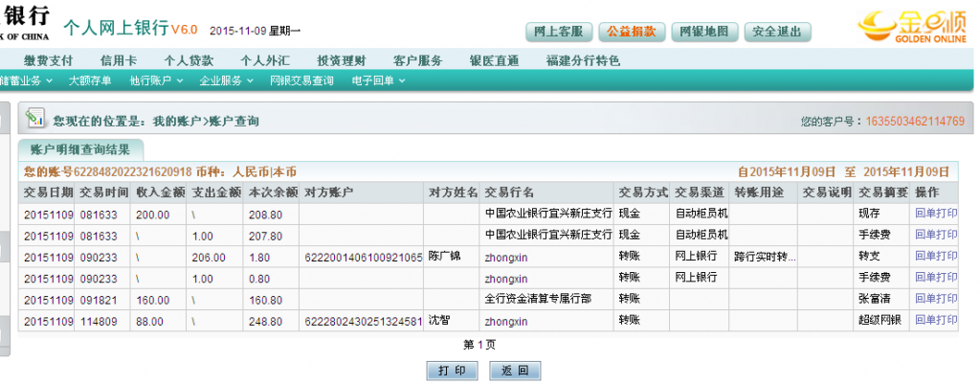980x385 pixels.
Task: Click 回单打印 for the 081633 cash deposit row
Action: pyautogui.click(x=936, y=214)
